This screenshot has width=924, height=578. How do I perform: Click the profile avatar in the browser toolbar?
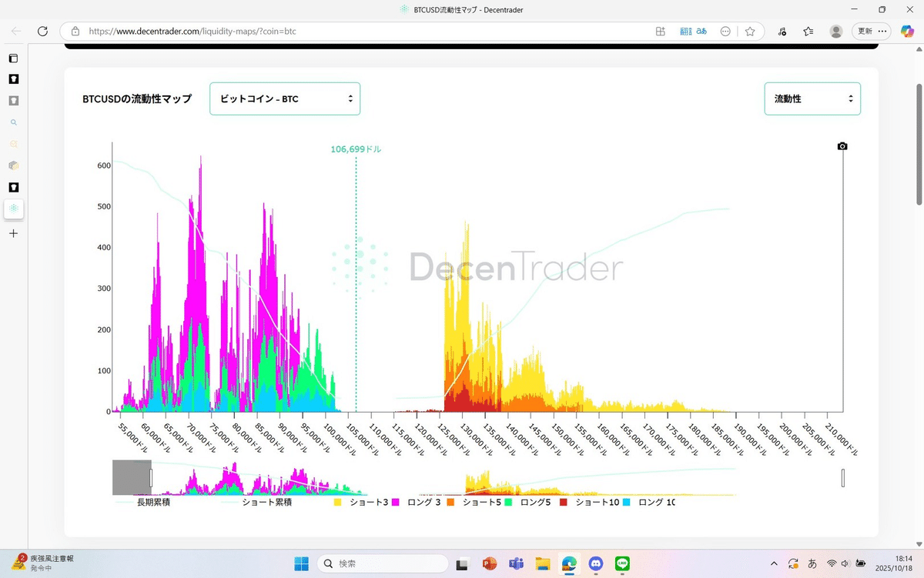pyautogui.click(x=836, y=32)
